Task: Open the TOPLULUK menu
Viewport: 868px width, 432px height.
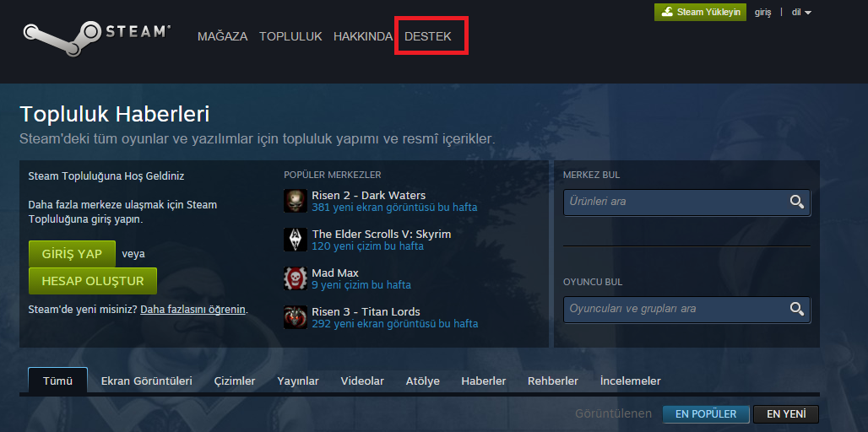Action: pyautogui.click(x=290, y=36)
